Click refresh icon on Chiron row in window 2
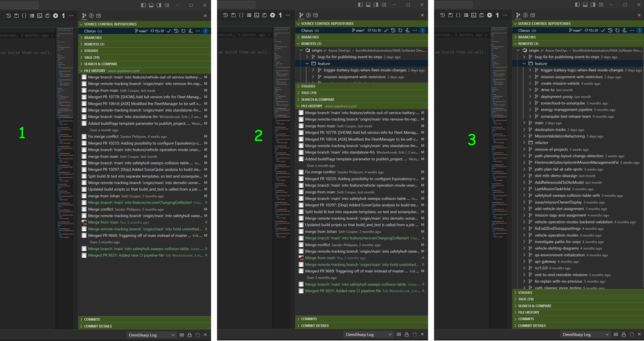This screenshot has width=644, height=341. click(x=400, y=30)
